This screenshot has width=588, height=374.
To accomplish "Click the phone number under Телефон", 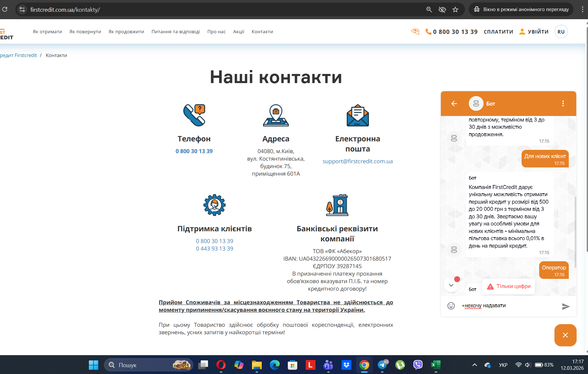I will coord(194,151).
